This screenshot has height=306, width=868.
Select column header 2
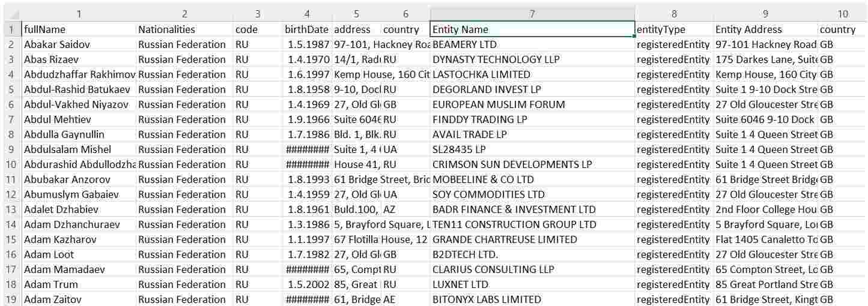pyautogui.click(x=184, y=14)
